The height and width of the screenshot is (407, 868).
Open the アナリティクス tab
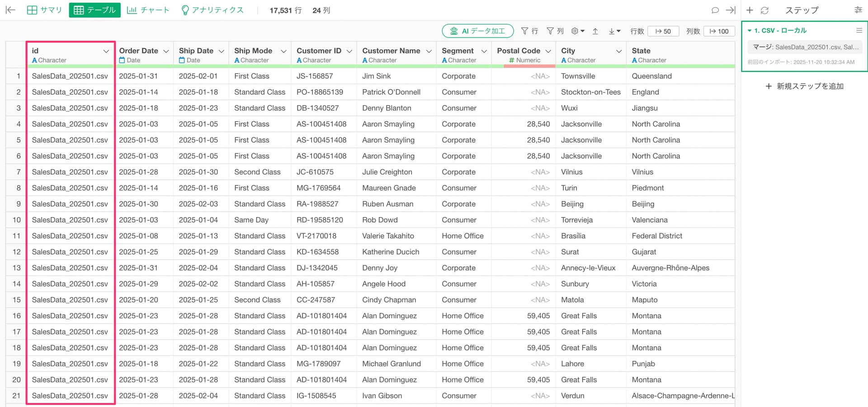(x=212, y=10)
